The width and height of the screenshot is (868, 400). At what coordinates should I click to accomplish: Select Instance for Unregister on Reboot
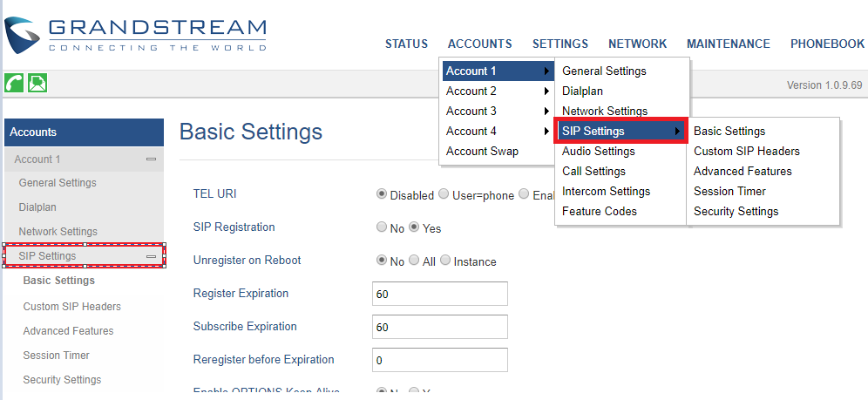(x=445, y=261)
